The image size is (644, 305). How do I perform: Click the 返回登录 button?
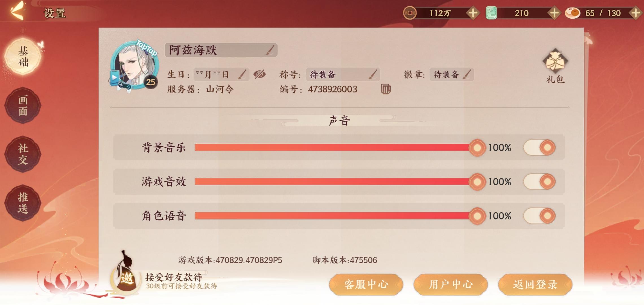click(535, 284)
